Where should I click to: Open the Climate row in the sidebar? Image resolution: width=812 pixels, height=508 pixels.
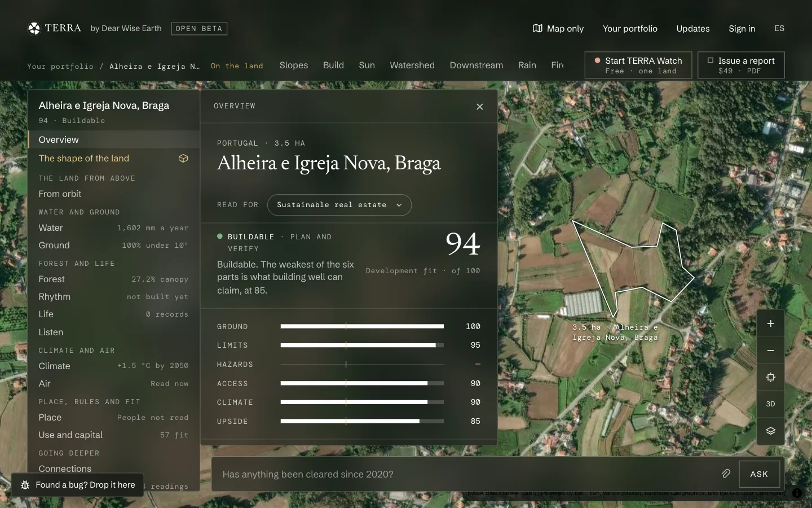pyautogui.click(x=114, y=366)
